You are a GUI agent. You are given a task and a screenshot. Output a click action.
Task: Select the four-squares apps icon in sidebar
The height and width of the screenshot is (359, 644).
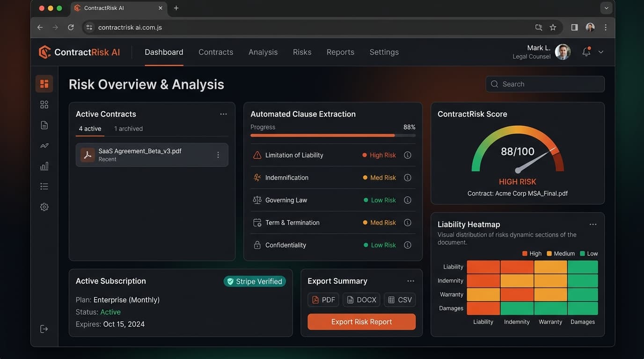pos(44,105)
